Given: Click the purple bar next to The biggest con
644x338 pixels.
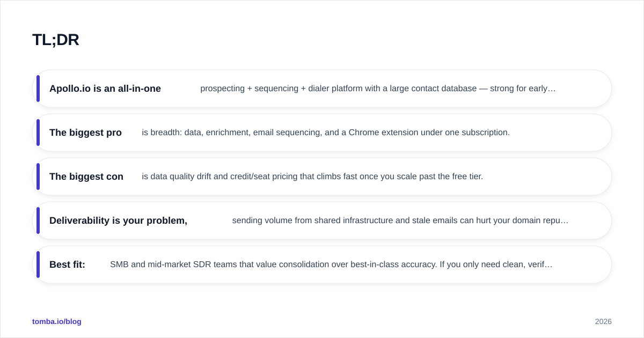Looking at the screenshot, I should click(x=38, y=177).
